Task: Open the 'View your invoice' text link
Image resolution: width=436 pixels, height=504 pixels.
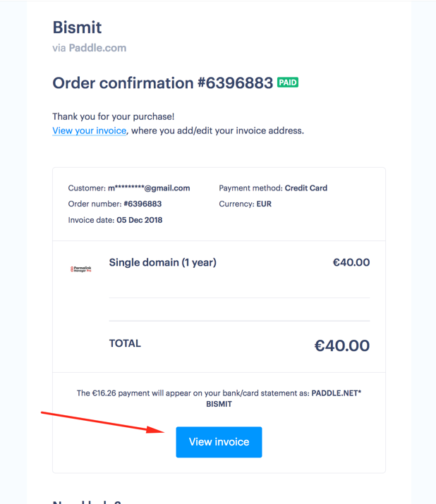Action: 89,131
